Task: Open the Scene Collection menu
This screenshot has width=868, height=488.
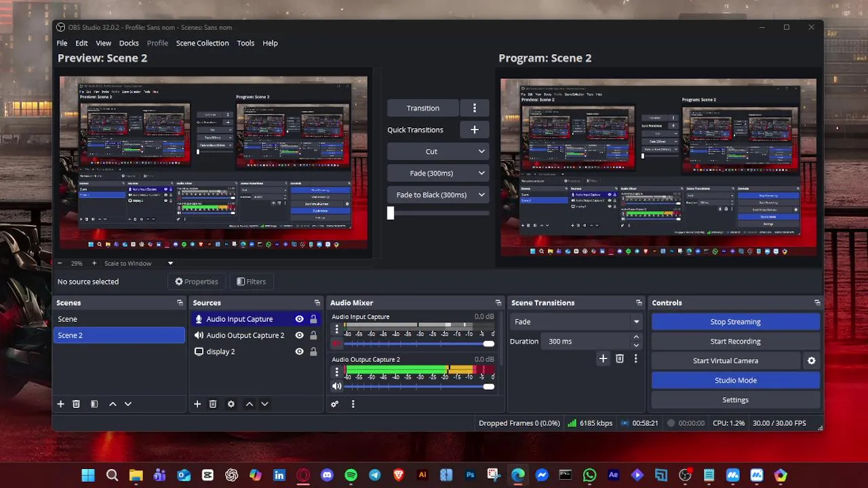Action: (202, 43)
